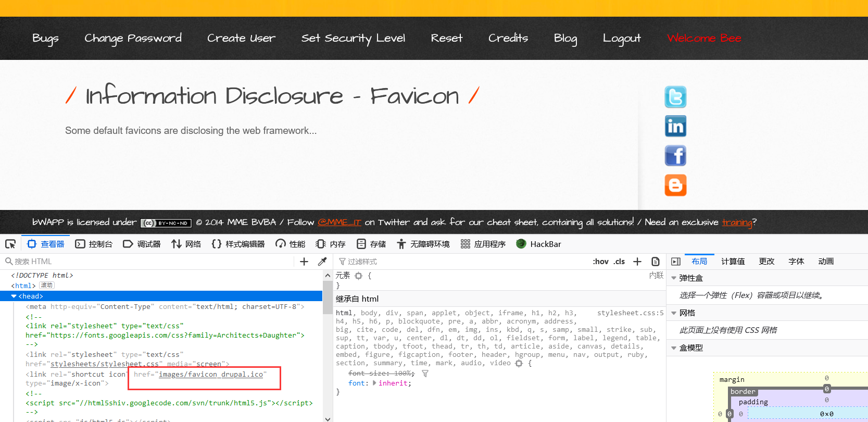Open the images/favicon_drupal.ico href link
Image resolution: width=868 pixels, height=422 pixels.
(211, 374)
